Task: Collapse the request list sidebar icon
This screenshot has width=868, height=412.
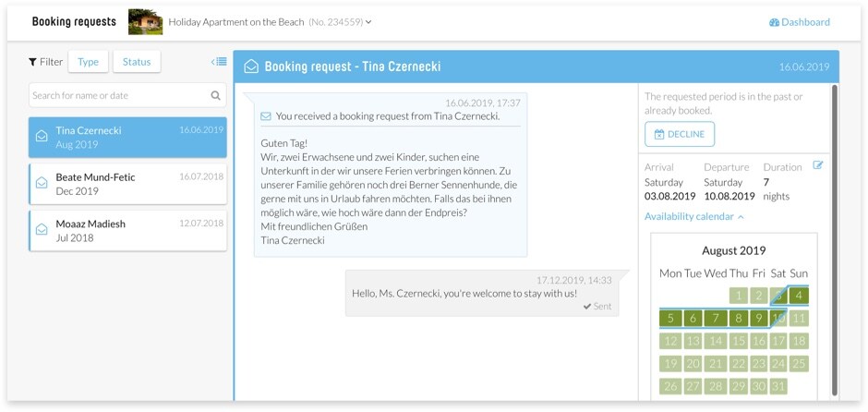Action: 219,62
